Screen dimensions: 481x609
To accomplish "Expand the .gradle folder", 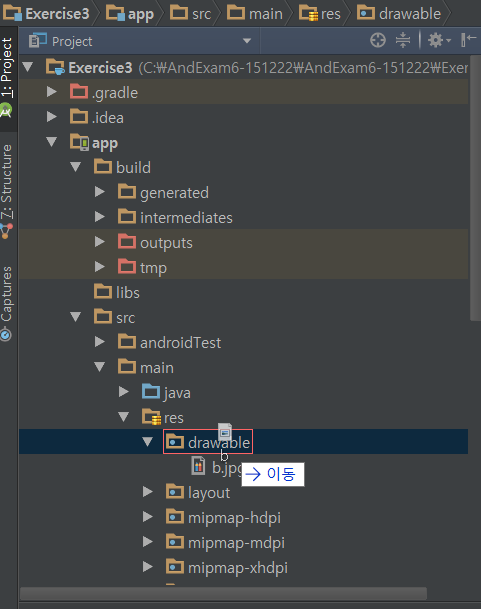I will (51, 92).
